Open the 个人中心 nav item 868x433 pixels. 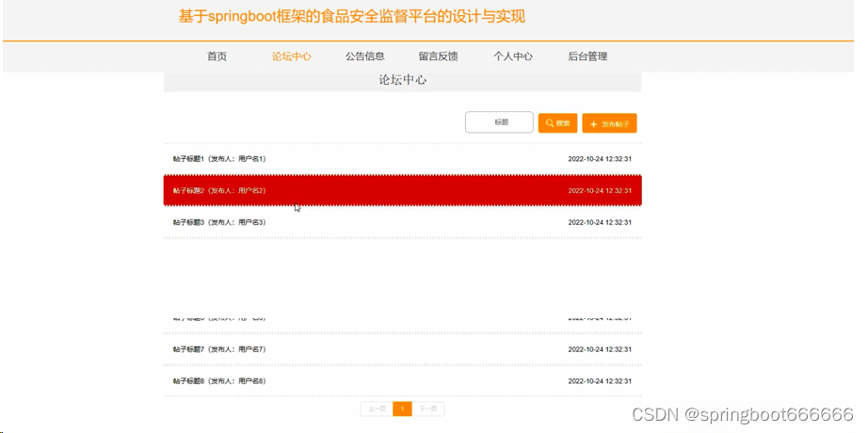coord(513,56)
